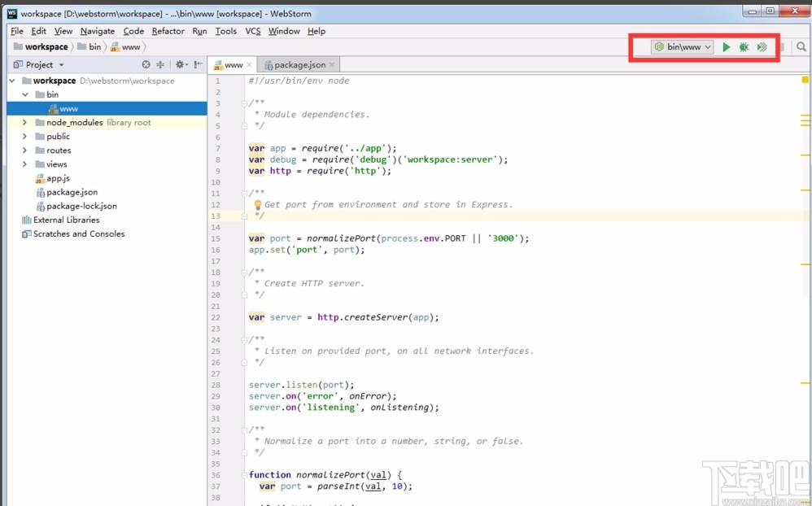
Task: Click on normalizePort call on line 15
Action: 341,238
